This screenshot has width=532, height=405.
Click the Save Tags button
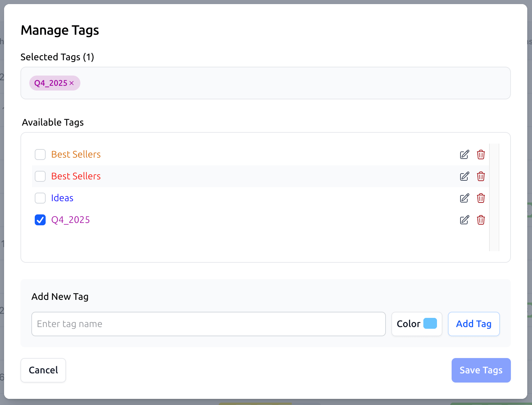(x=481, y=370)
